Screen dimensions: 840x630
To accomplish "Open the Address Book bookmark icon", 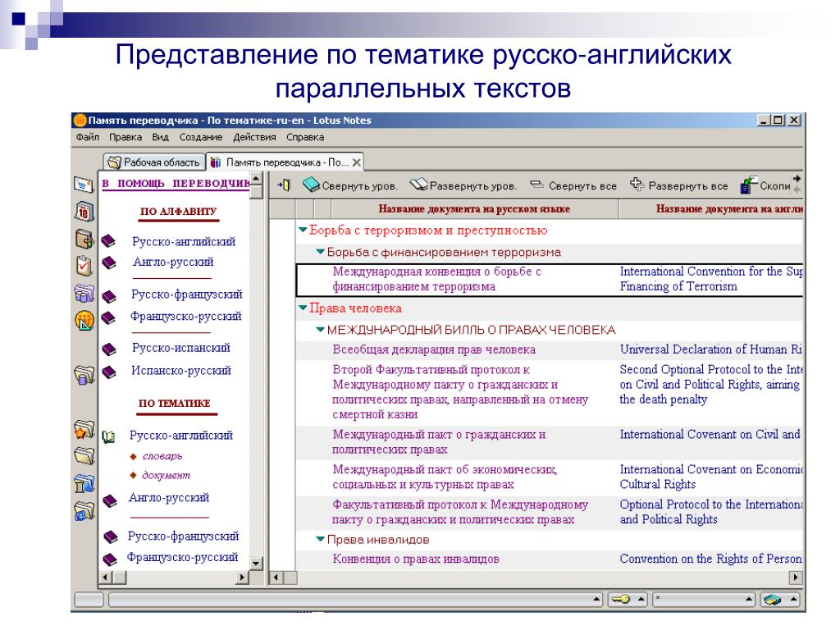I will [x=84, y=239].
